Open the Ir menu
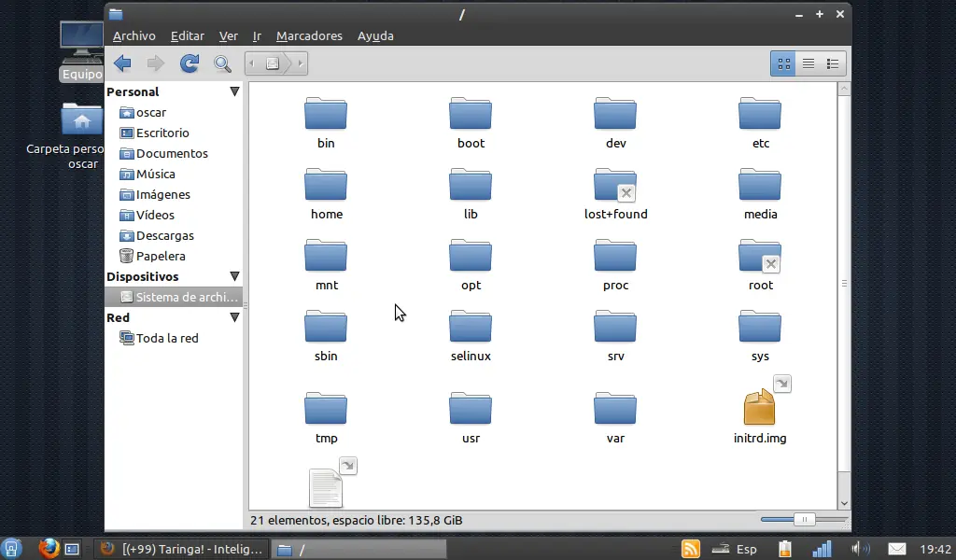Image resolution: width=956 pixels, height=560 pixels. (258, 36)
